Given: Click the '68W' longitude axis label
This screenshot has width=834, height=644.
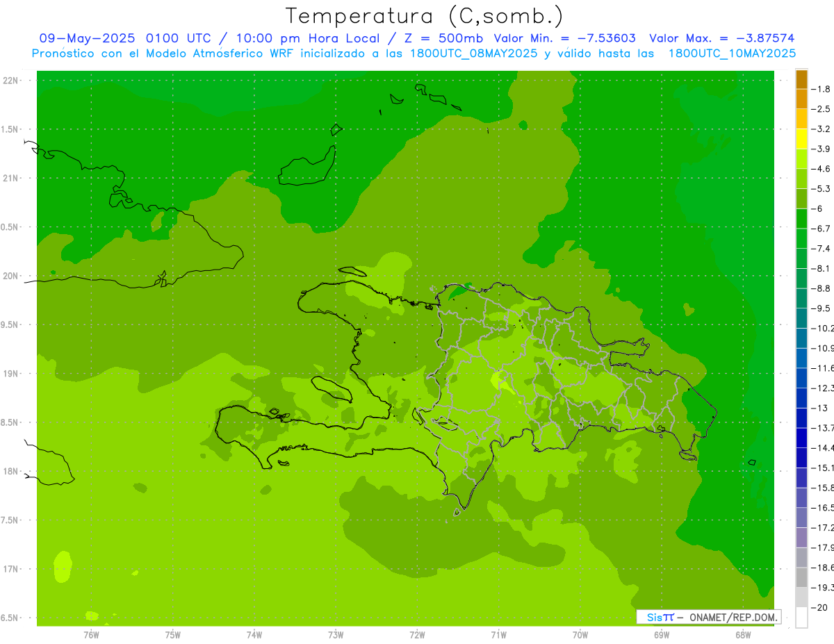Looking at the screenshot, I should point(743,635).
